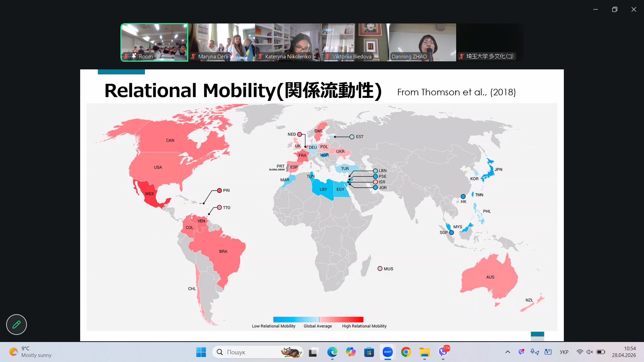Open File Explorer from taskbar
Screen dimensions: 644x362
(424, 352)
